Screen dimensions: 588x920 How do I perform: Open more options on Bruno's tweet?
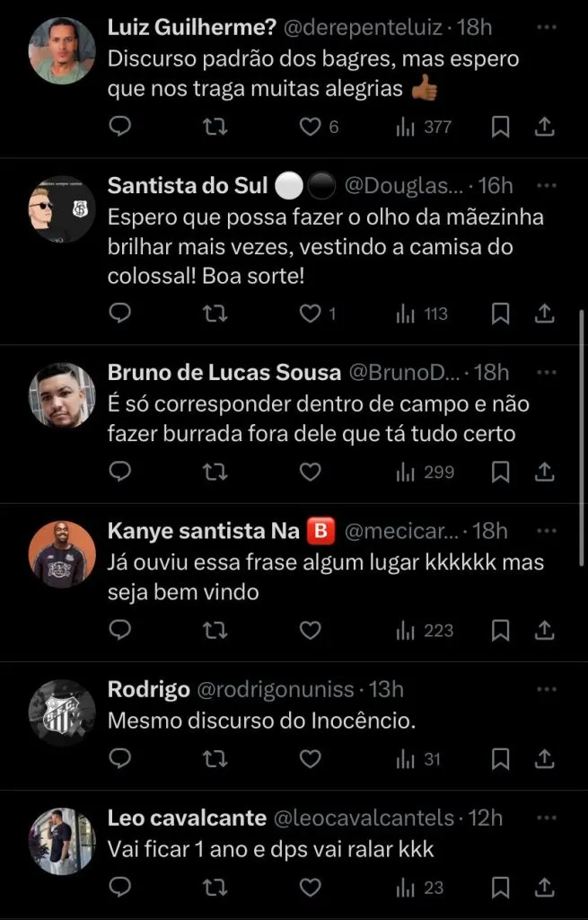point(546,372)
